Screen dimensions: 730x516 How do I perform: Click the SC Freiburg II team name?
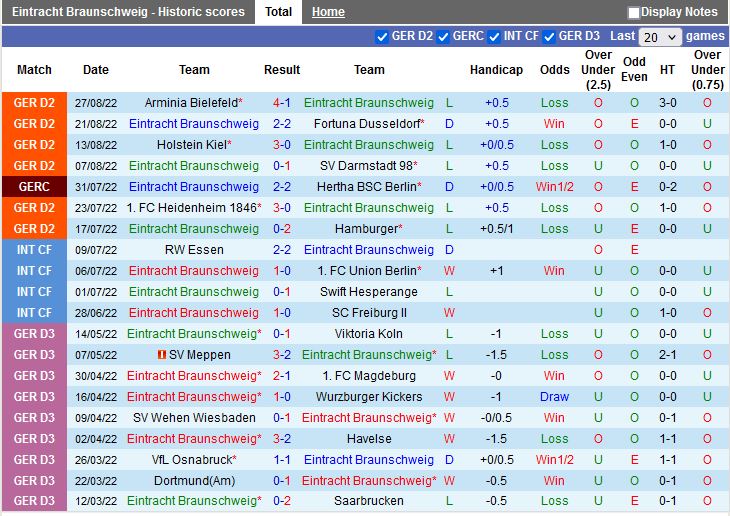(369, 312)
